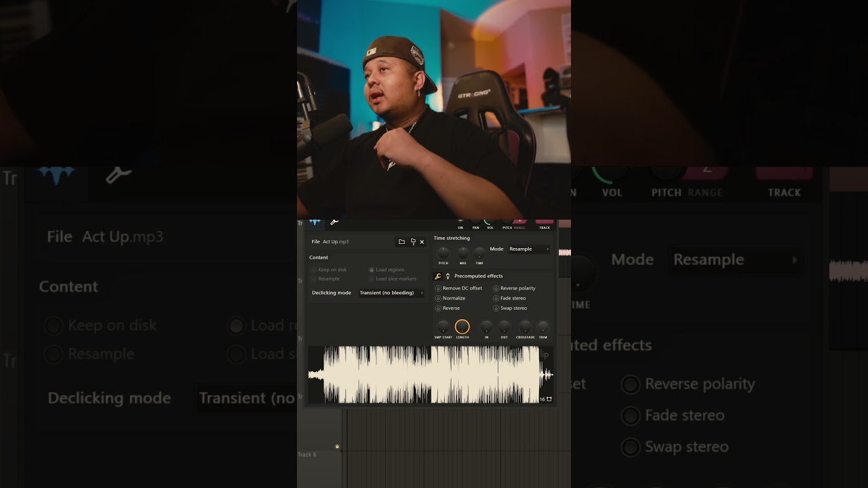Screen dimensions: 868x488
Task: Click the TRIM knob
Action: (542, 327)
